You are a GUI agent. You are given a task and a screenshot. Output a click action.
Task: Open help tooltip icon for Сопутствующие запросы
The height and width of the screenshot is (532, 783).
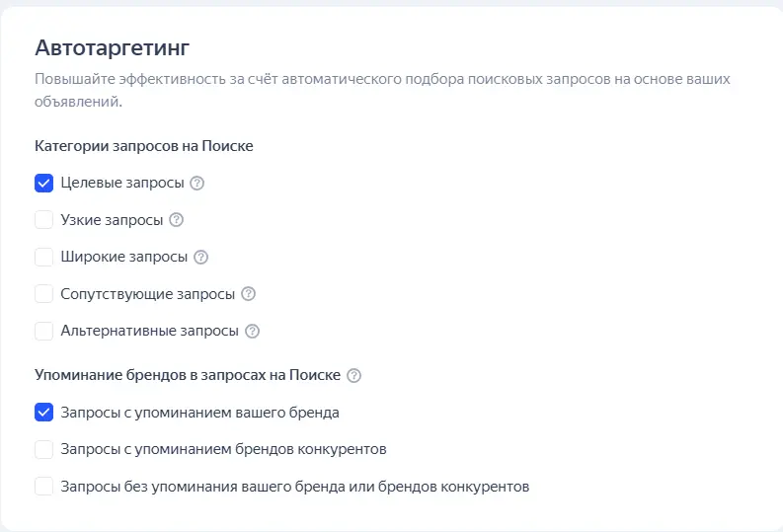[x=249, y=294]
